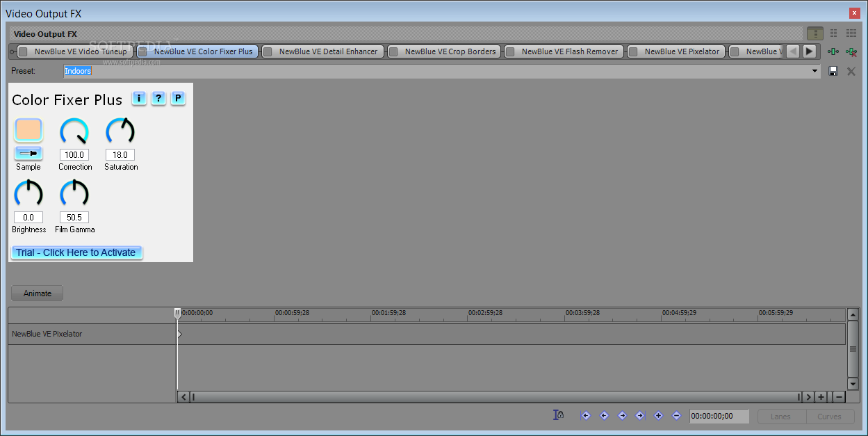868x436 pixels.
Task: Click the keyframe diamond on Pixelator track
Action: tap(179, 334)
